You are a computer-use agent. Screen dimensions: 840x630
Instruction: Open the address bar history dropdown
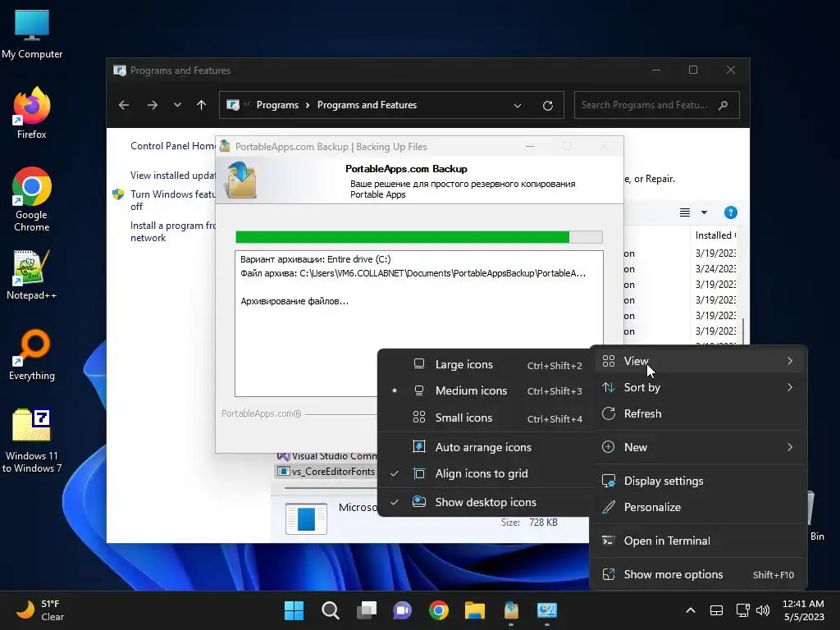pyautogui.click(x=518, y=106)
